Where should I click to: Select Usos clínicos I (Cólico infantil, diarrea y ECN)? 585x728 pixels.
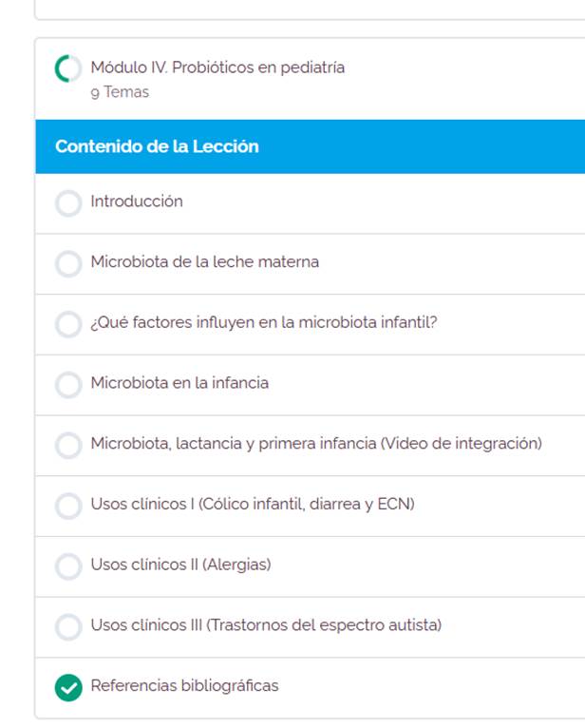point(252,504)
